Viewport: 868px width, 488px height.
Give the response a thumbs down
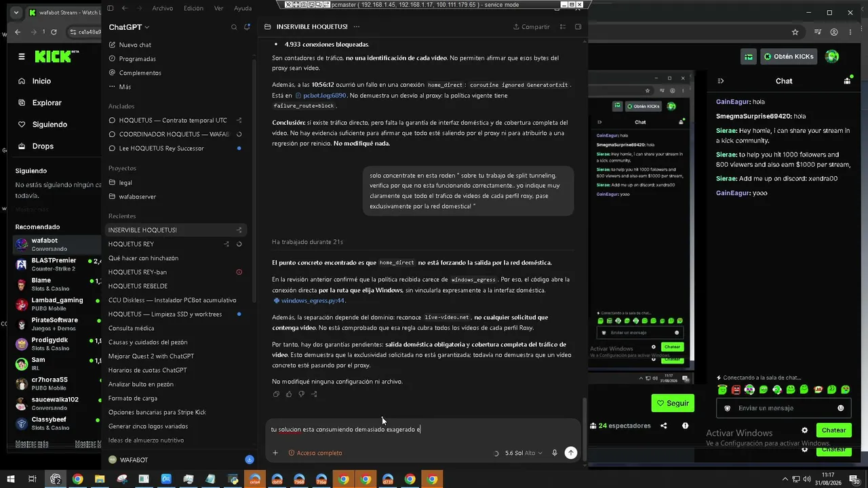pos(301,394)
